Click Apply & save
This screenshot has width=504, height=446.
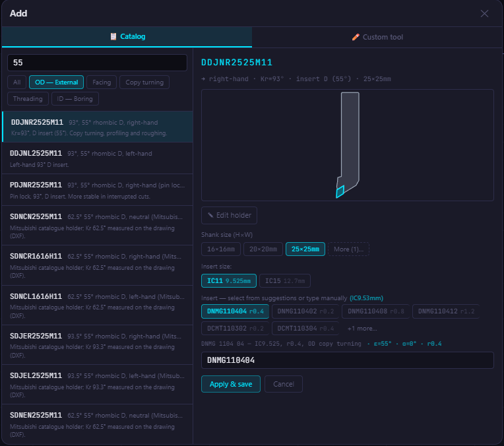pos(231,384)
